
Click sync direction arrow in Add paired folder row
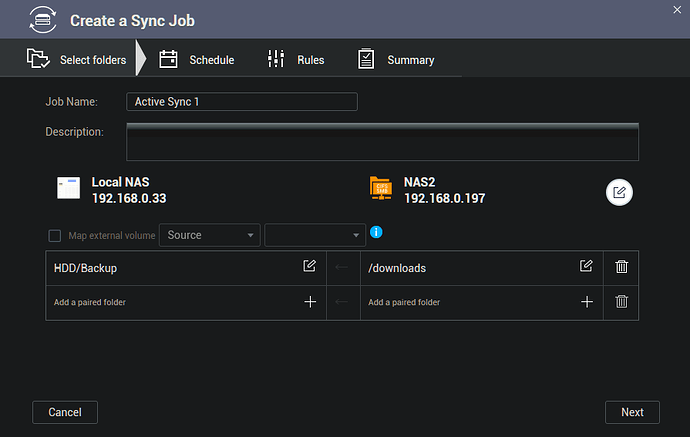(x=342, y=302)
